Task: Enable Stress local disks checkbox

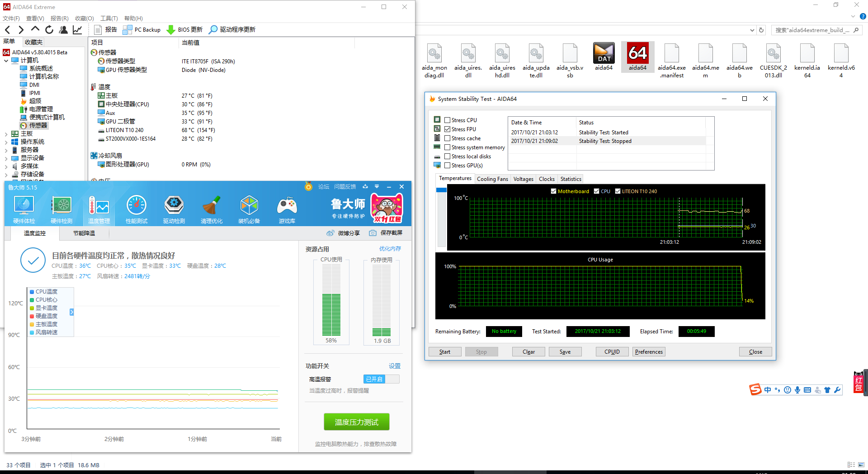Action: point(447,156)
